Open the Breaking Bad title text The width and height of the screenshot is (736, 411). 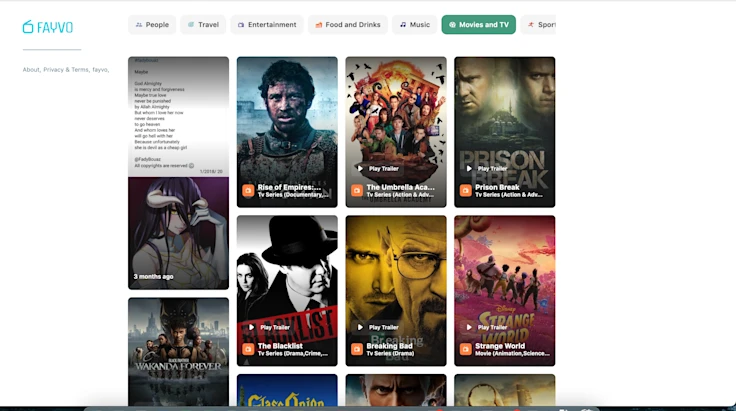point(390,346)
